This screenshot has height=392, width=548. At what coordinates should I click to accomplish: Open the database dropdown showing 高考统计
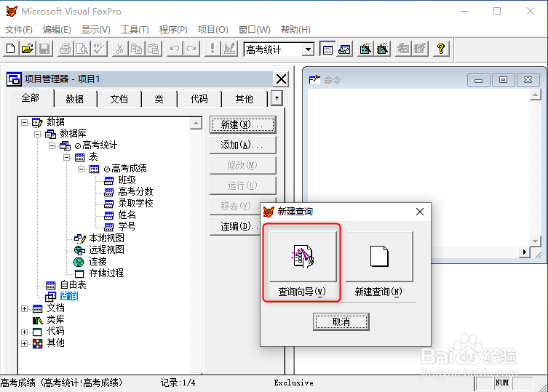click(x=308, y=49)
